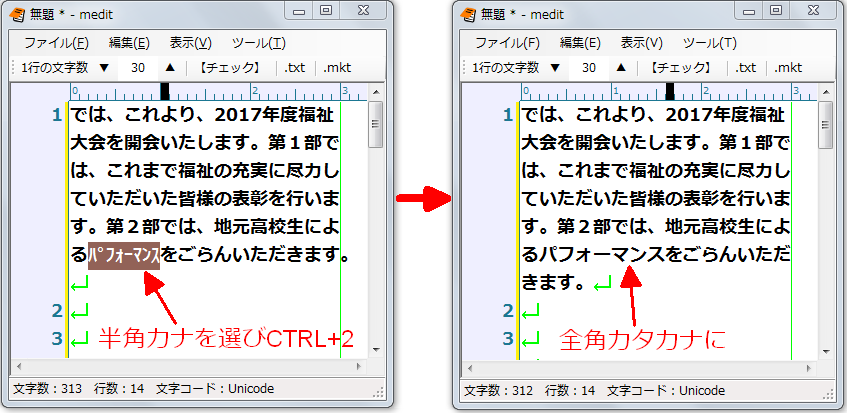
Task: Click .mkt toolbar button in left window
Action: (x=337, y=68)
